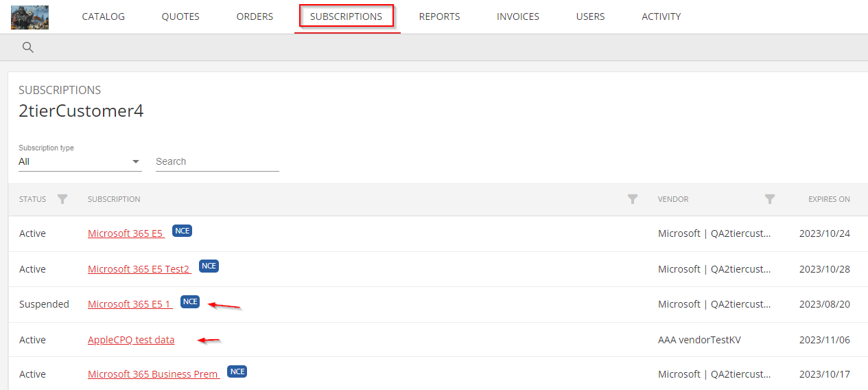Viewport: 868px width, 390px height.
Task: Go to the Catalog tab
Action: pos(104,16)
